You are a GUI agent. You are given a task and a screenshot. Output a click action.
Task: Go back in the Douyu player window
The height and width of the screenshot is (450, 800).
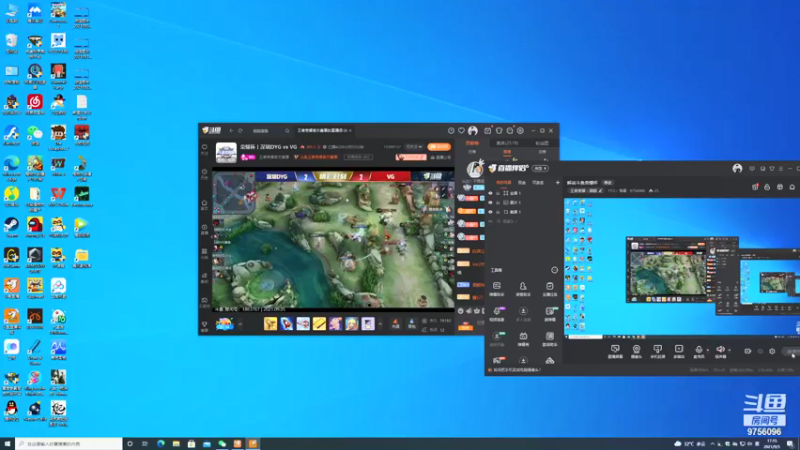(232, 131)
